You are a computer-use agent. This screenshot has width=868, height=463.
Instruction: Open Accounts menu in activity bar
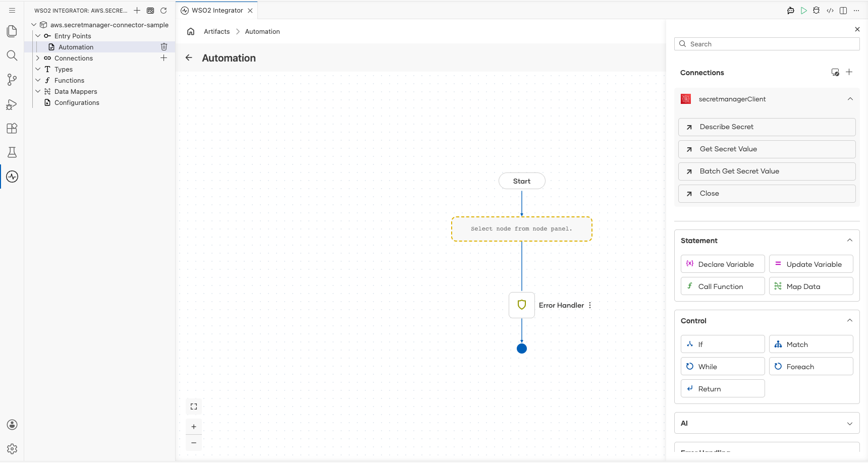pos(12,425)
